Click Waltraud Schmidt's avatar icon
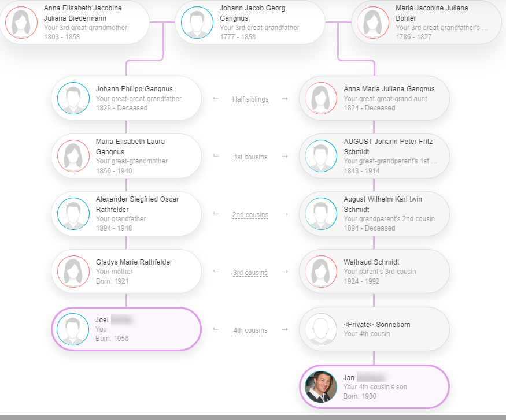The height and width of the screenshot is (420, 506). click(321, 272)
